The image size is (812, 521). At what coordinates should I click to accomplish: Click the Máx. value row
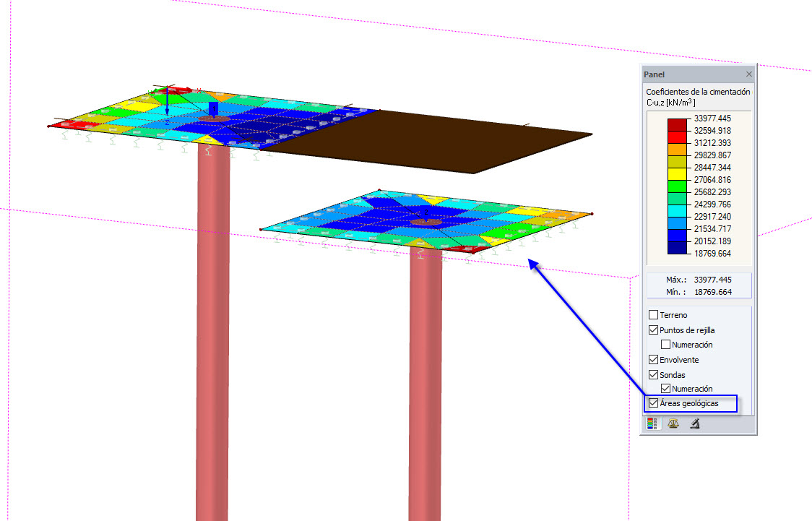(x=699, y=280)
